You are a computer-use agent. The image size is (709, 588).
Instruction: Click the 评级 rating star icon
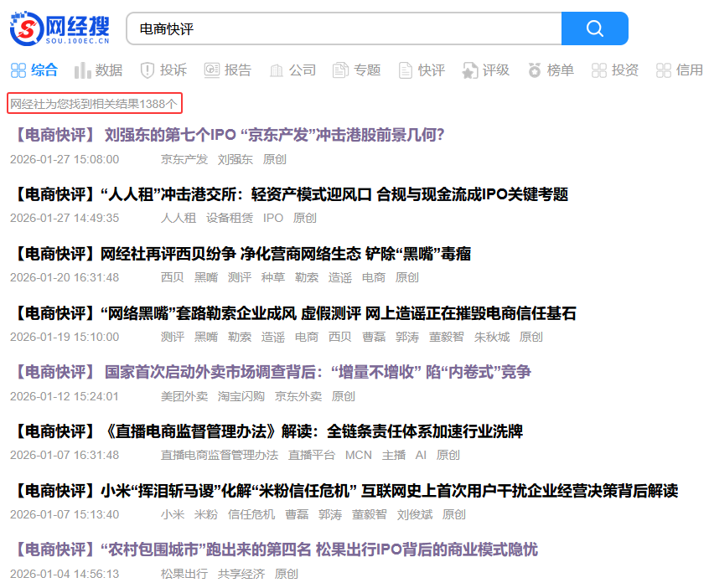[x=470, y=70]
